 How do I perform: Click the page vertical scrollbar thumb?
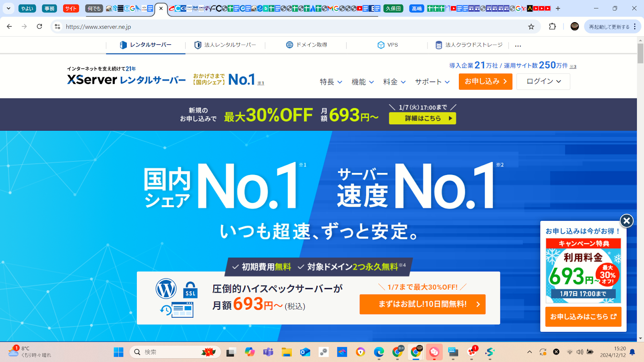pos(640,53)
